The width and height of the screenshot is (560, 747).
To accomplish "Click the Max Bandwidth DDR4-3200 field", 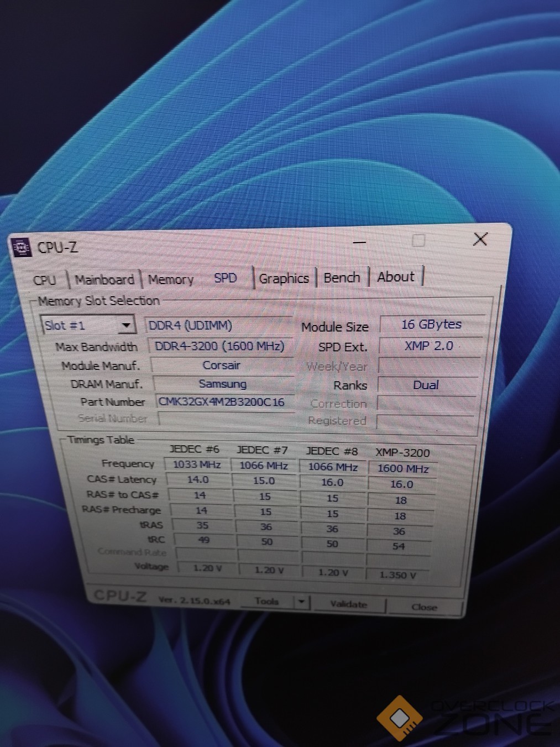I will [x=219, y=346].
